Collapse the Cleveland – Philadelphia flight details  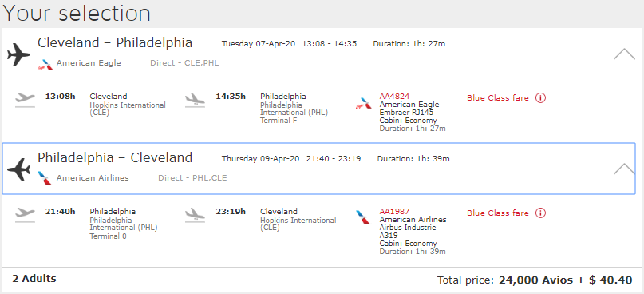624,54
